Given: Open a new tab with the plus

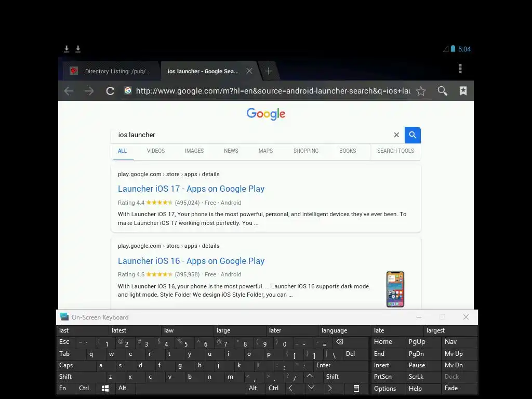Looking at the screenshot, I should 269,71.
